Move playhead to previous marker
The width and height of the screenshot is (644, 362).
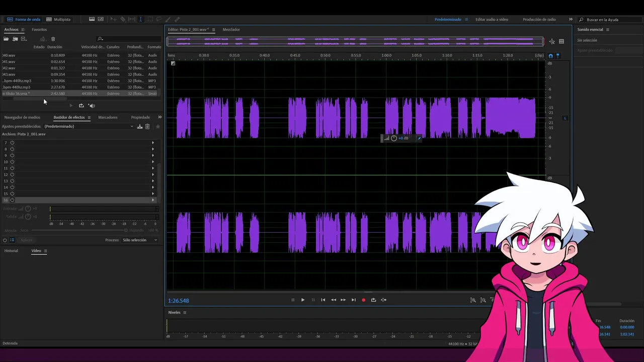[x=323, y=300]
